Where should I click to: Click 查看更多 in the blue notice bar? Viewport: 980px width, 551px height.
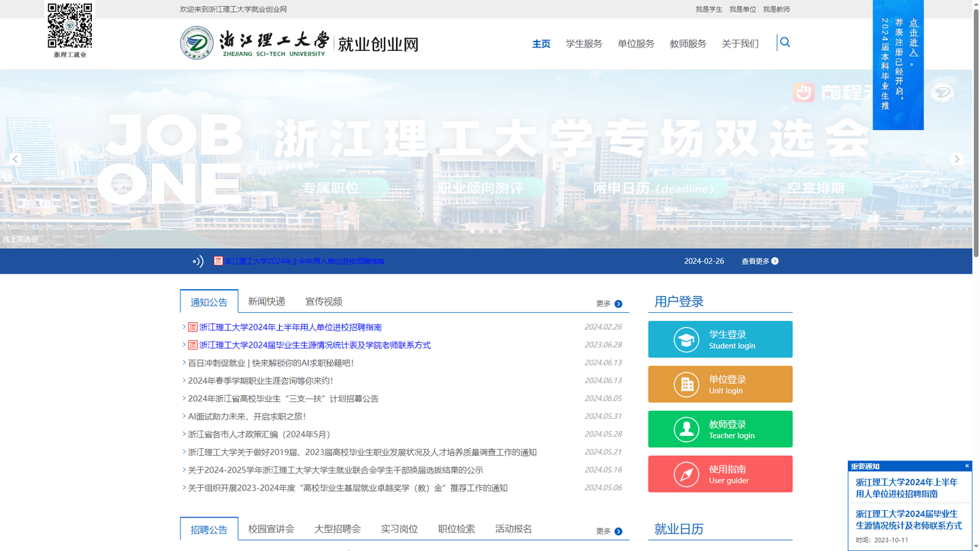[760, 261]
